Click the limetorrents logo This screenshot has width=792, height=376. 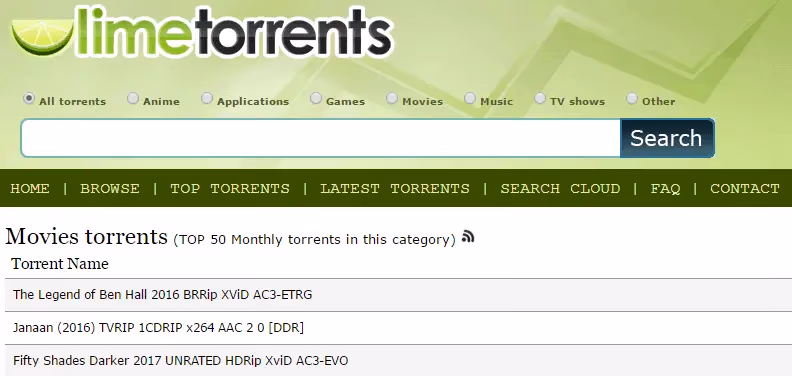tap(202, 31)
